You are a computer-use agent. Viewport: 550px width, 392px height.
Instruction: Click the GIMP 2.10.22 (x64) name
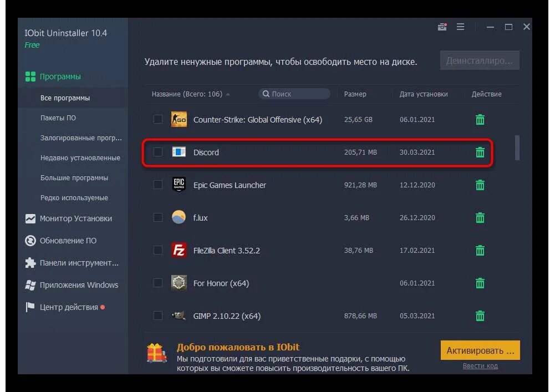pos(227,316)
